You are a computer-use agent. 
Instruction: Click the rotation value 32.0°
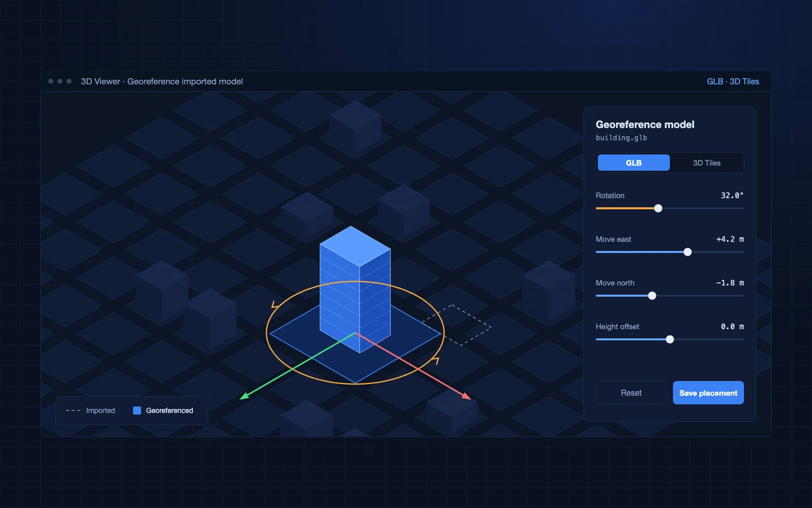[732, 195]
